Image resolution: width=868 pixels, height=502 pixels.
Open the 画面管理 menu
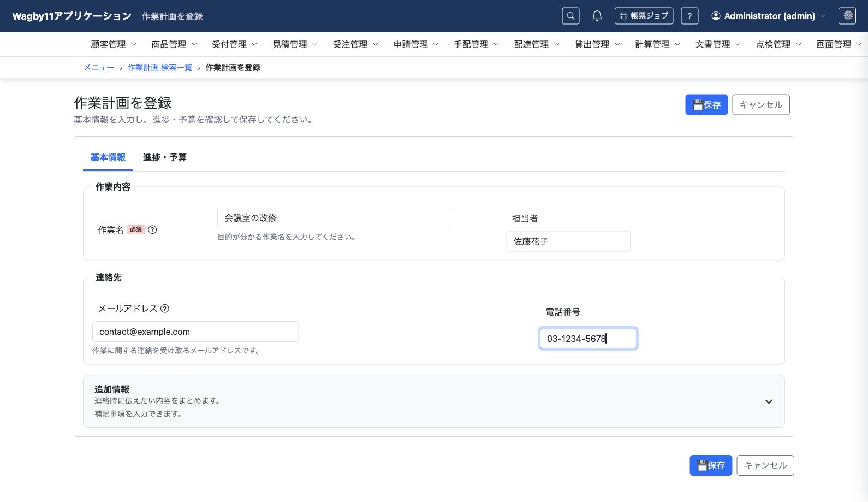click(839, 44)
